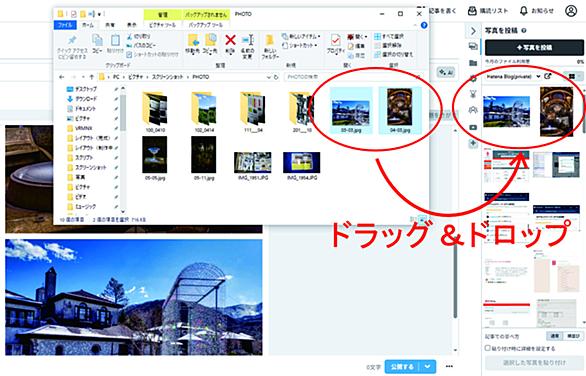Image resolution: width=586 pixels, height=376 pixels.
Task: Collapse the blog sidebar with chevron arrow
Action: 473,31
